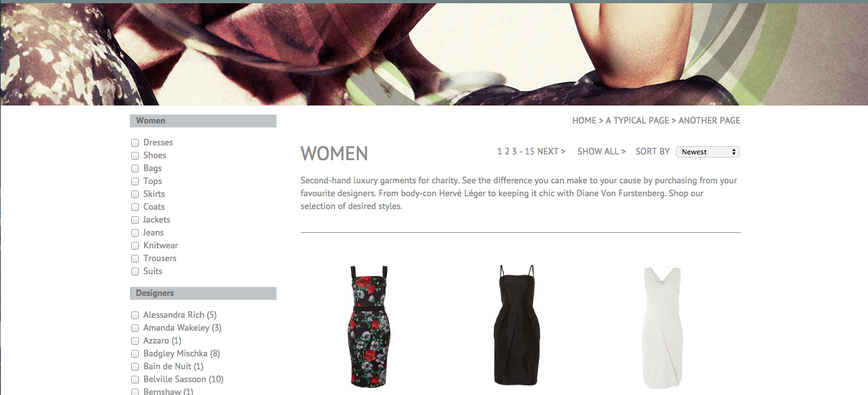The width and height of the screenshot is (868, 395).
Task: Click the ANOTHER PAGE breadcrumb link
Action: point(709,120)
